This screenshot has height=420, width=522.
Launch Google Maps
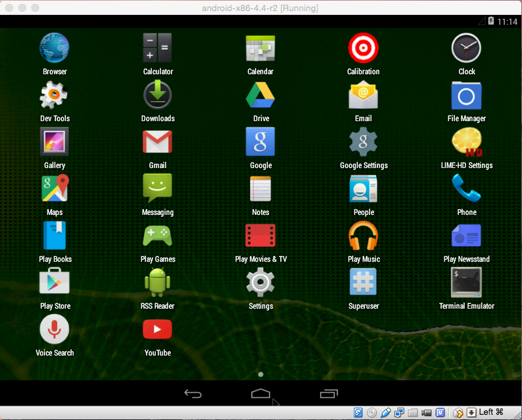pyautogui.click(x=55, y=188)
